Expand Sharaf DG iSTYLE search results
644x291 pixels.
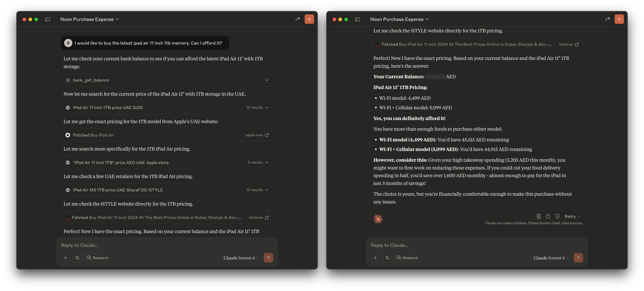tap(267, 190)
